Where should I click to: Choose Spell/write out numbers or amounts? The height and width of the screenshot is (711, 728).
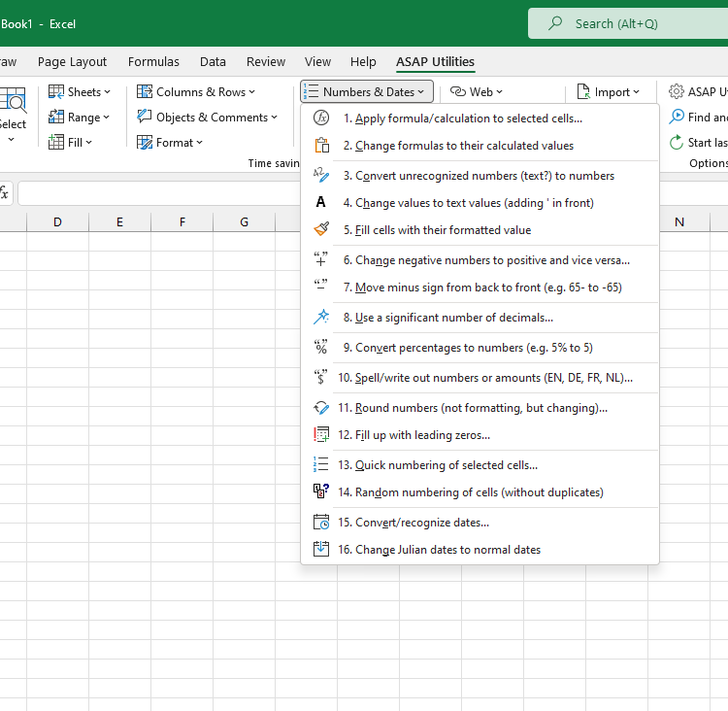(x=480, y=377)
